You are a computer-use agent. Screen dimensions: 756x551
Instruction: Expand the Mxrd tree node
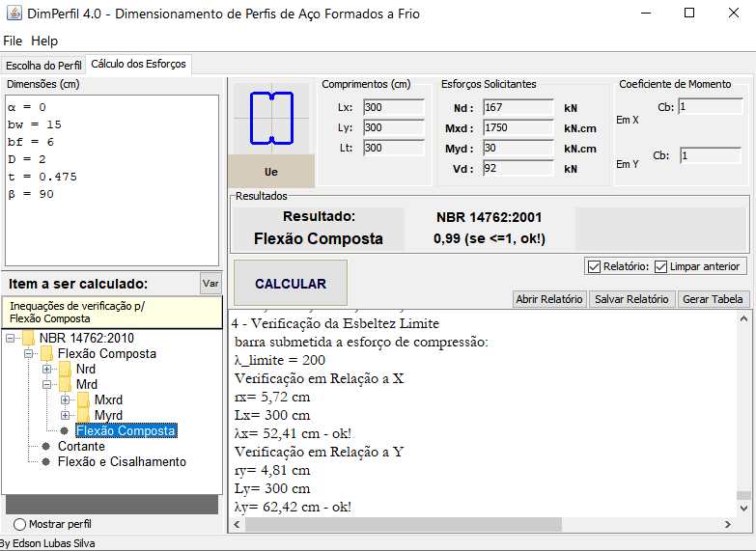tap(65, 400)
